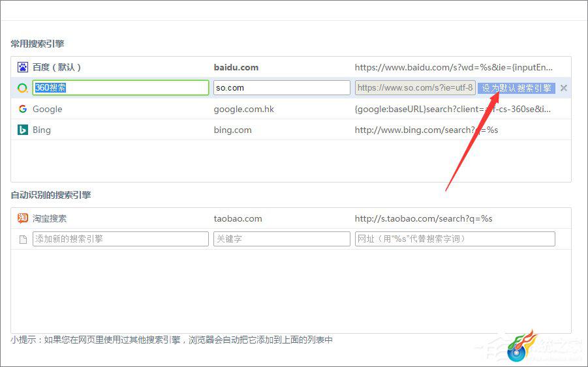The image size is (588, 367).
Task: Click the 淘宝搜索 orange icon
Action: [x=22, y=218]
